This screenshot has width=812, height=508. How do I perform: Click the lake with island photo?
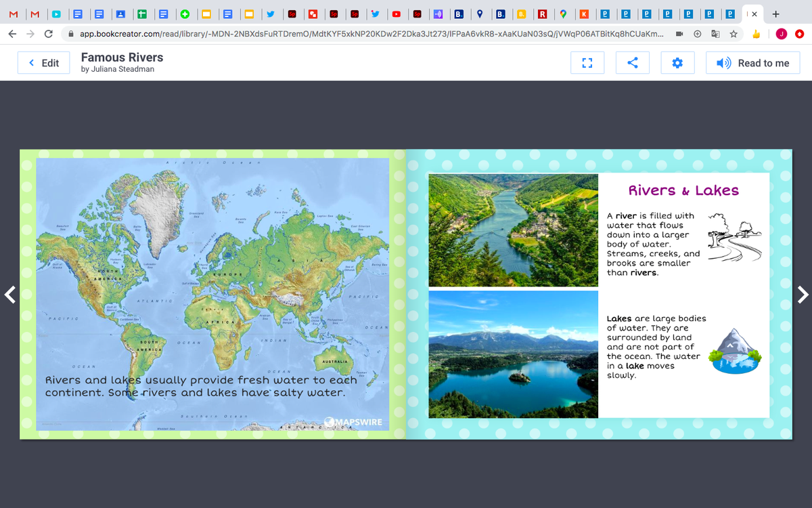click(513, 354)
